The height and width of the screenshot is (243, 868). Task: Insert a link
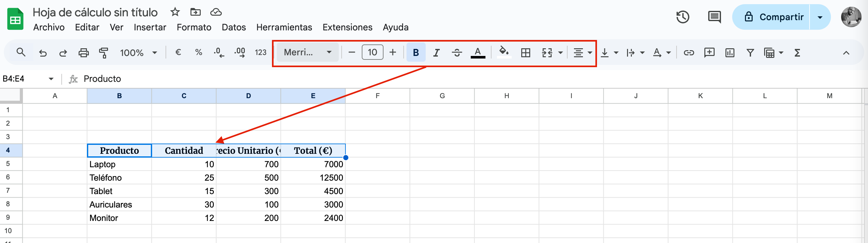[688, 52]
